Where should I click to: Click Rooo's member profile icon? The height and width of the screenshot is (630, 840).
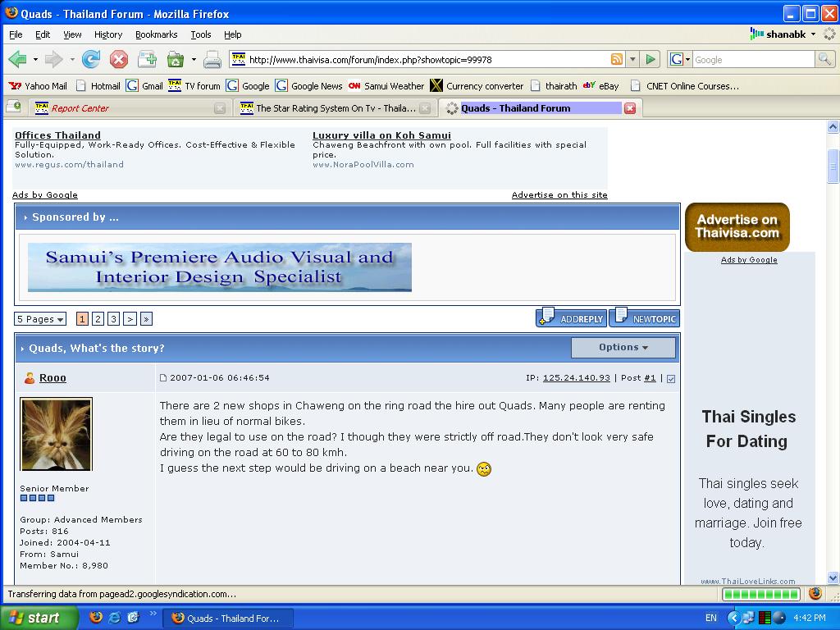[x=30, y=377]
